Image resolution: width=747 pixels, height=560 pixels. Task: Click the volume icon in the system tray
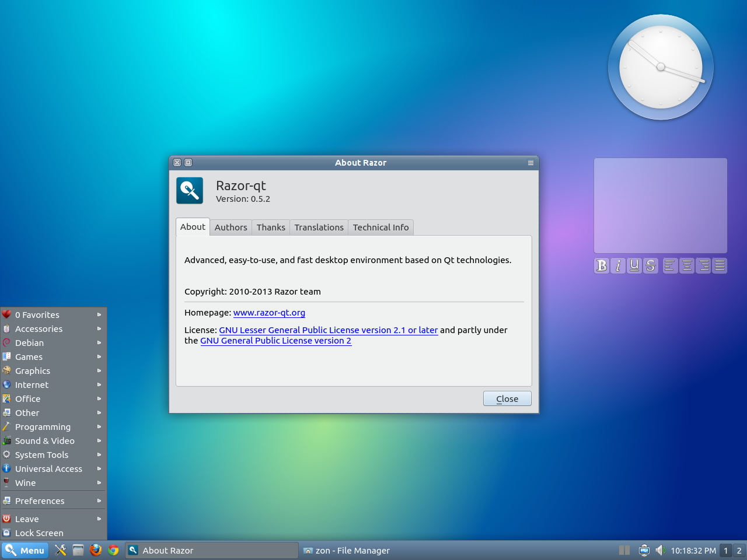[660, 550]
